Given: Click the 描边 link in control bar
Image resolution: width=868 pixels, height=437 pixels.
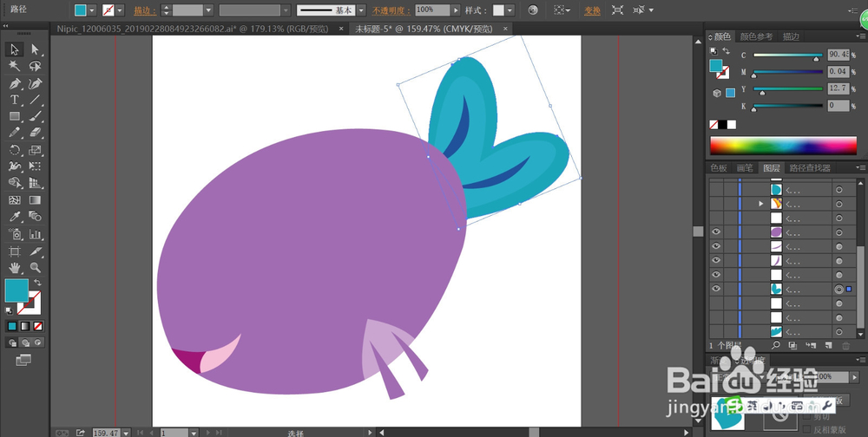Looking at the screenshot, I should pos(141,10).
